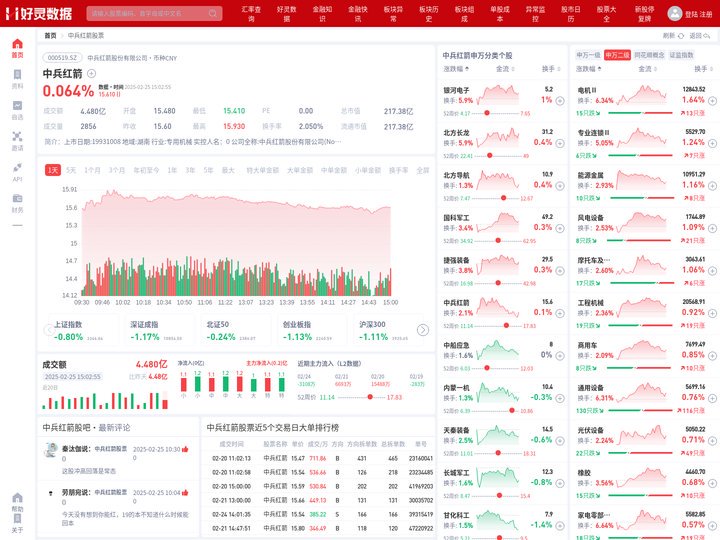Add 北方导航 with plus icon
The height and width of the screenshot is (540, 720).
pyautogui.click(x=560, y=186)
